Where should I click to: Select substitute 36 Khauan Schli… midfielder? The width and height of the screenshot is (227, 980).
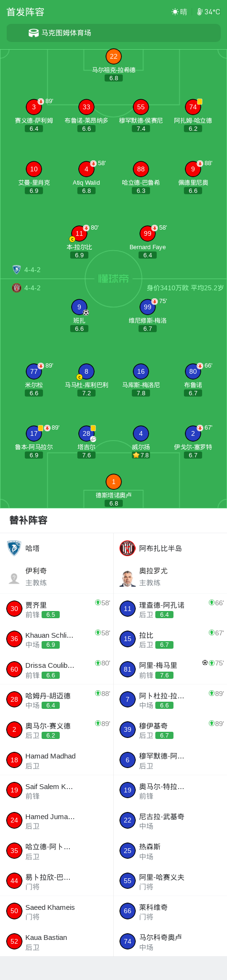pyautogui.click(x=57, y=639)
